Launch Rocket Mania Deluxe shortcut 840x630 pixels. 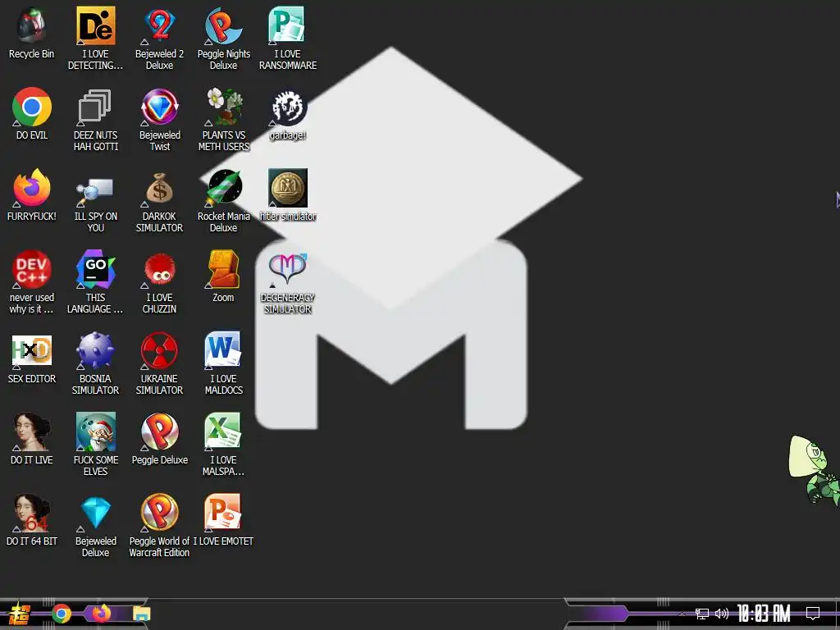[223, 188]
